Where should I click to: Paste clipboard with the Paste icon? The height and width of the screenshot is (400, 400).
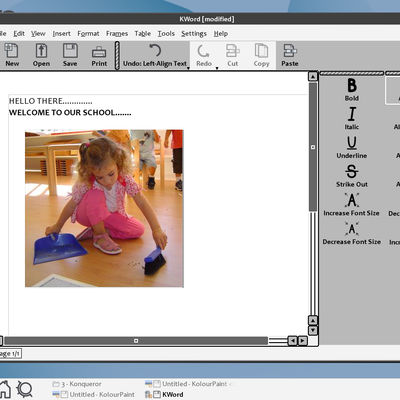290,55
